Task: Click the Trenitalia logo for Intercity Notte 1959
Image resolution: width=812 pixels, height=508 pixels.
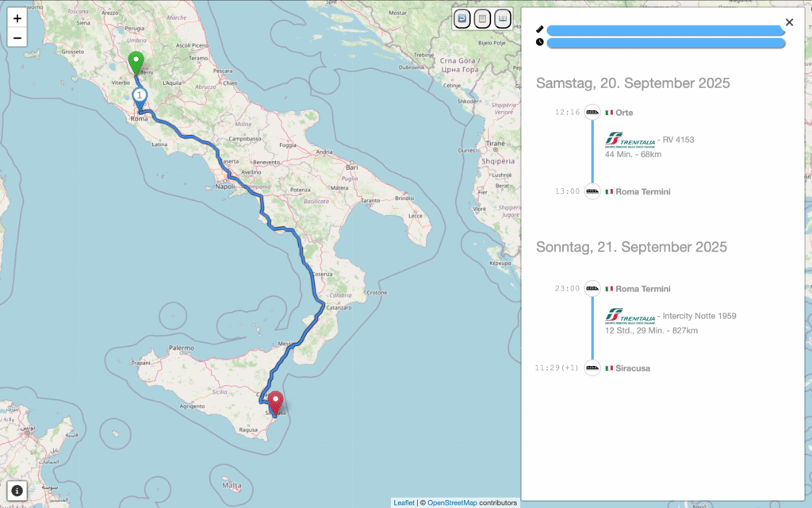Action: pos(630,316)
